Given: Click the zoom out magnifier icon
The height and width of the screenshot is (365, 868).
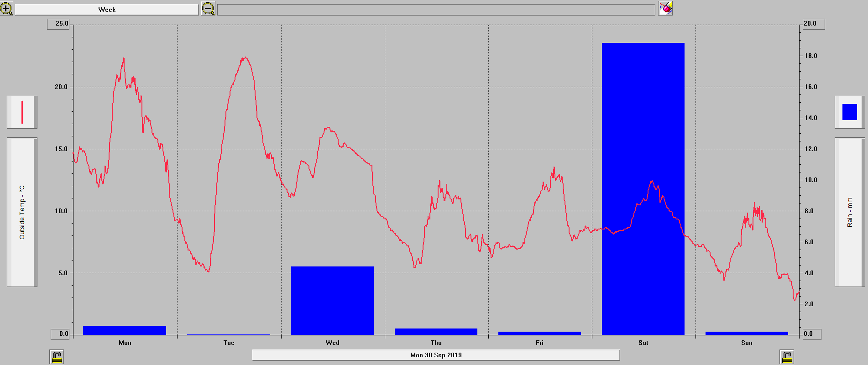Looking at the screenshot, I should (x=208, y=9).
